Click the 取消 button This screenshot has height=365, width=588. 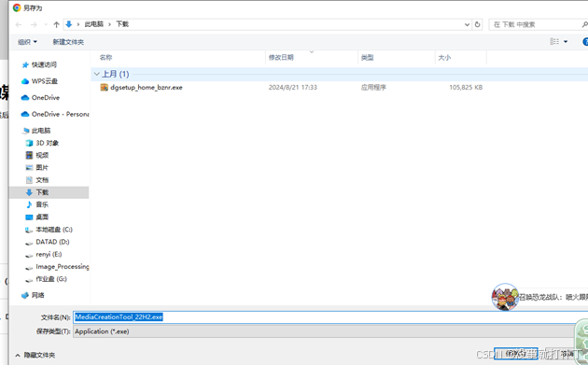567,354
